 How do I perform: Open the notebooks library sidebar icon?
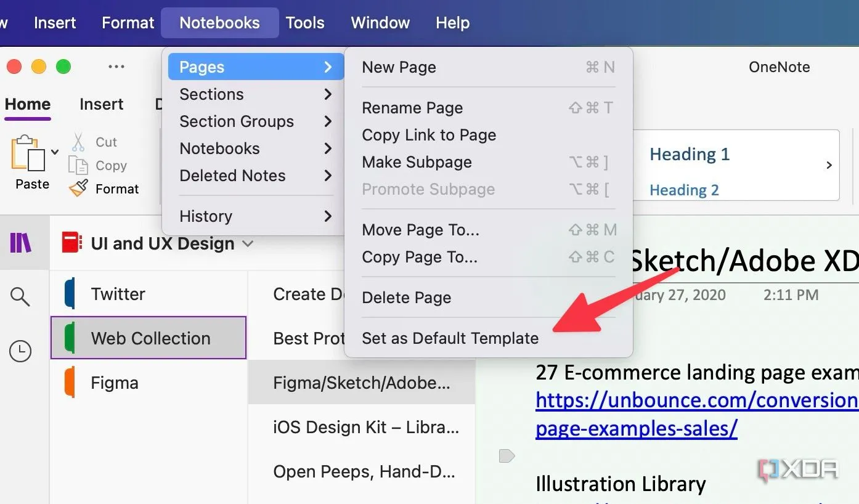click(21, 243)
